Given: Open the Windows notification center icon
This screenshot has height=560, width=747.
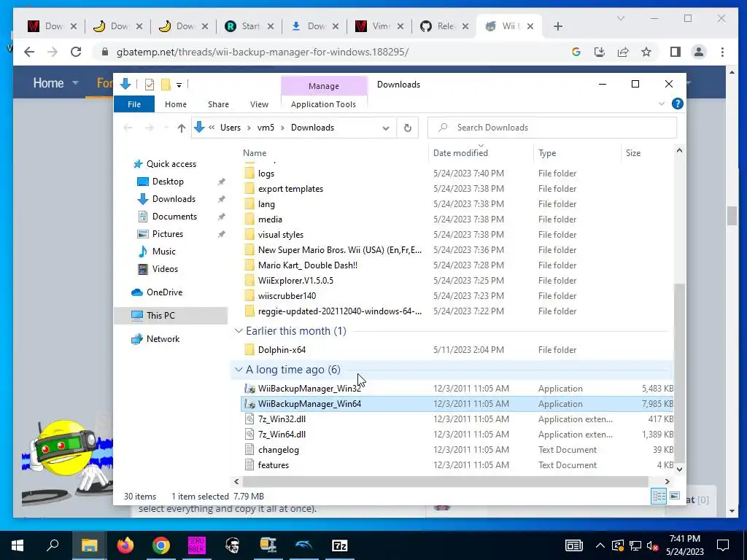Looking at the screenshot, I should coord(723,545).
